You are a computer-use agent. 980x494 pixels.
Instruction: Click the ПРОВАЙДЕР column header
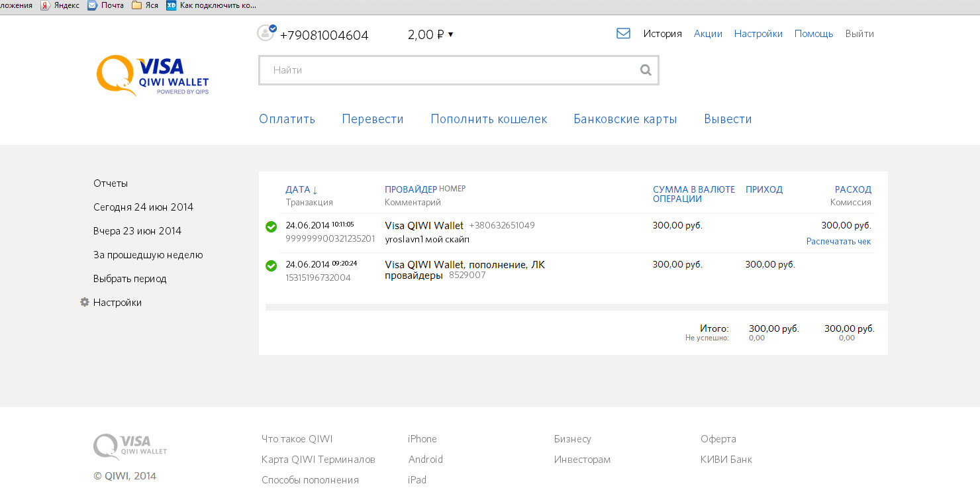click(x=411, y=189)
